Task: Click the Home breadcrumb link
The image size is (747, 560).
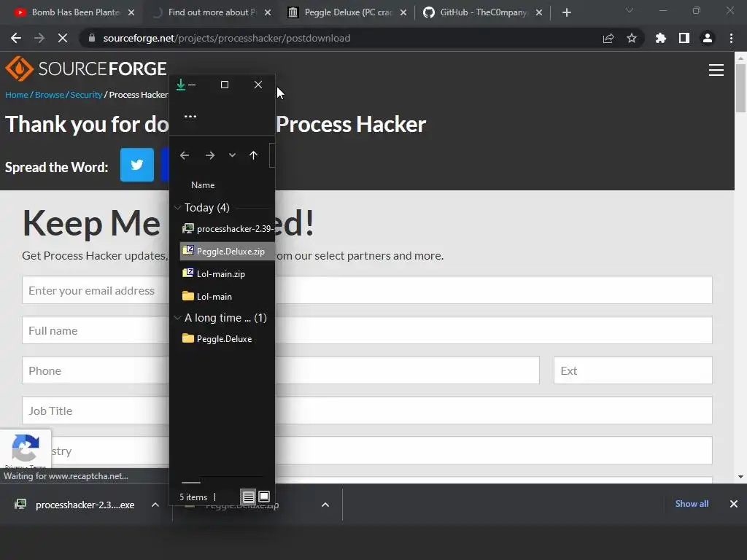Action: (x=17, y=95)
